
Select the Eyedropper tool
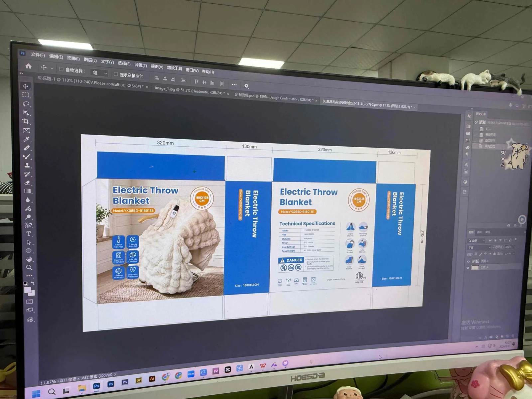pos(27,139)
